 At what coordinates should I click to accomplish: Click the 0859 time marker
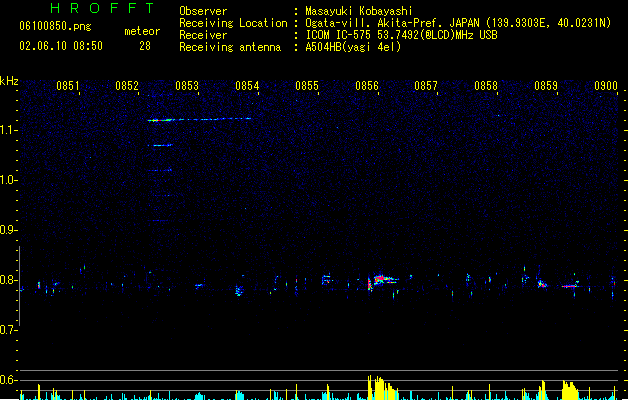pyautogui.click(x=546, y=86)
